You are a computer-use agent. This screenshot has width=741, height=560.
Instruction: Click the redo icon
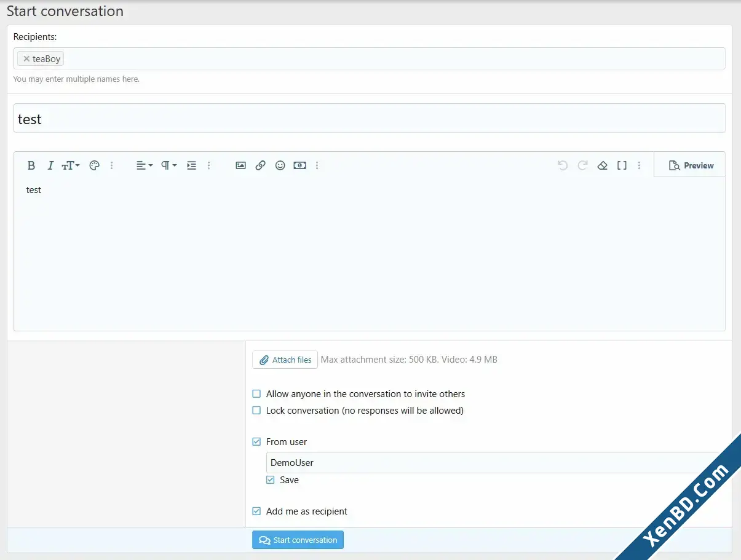pyautogui.click(x=582, y=165)
